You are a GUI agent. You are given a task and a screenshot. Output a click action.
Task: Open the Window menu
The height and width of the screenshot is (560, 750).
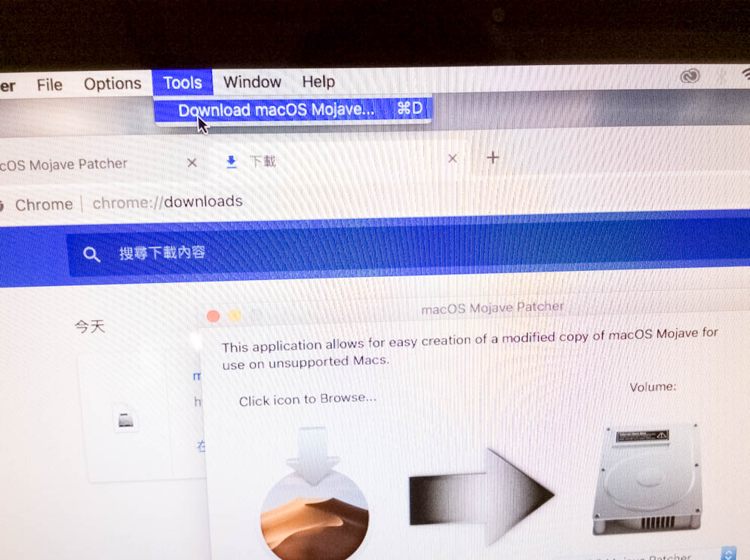252,82
